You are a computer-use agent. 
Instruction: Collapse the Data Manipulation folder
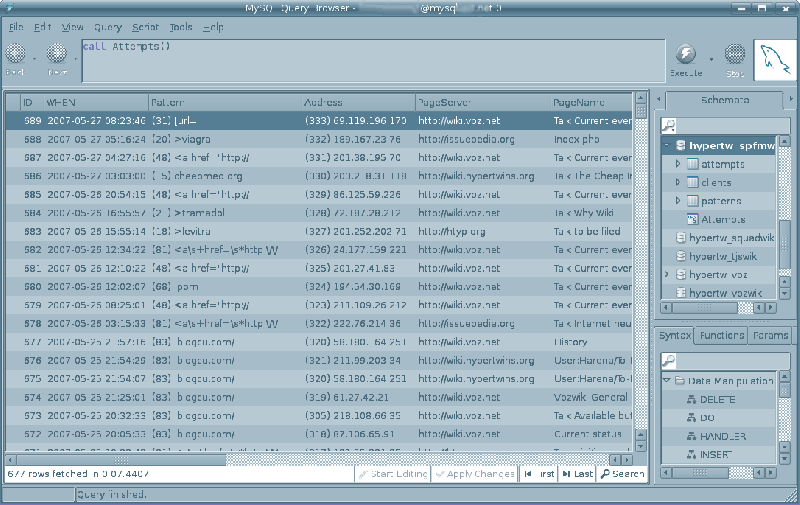[x=664, y=381]
